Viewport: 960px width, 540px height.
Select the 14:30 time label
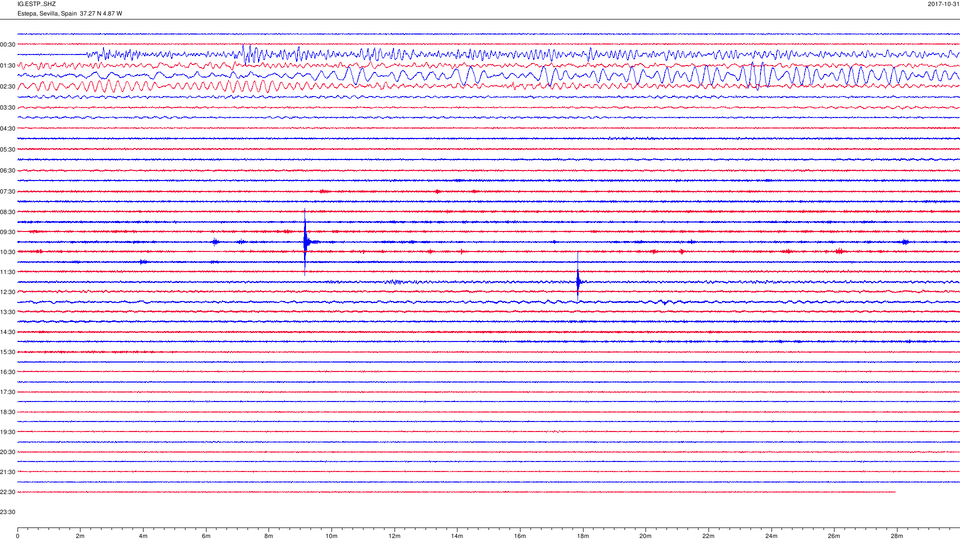tap(8, 332)
